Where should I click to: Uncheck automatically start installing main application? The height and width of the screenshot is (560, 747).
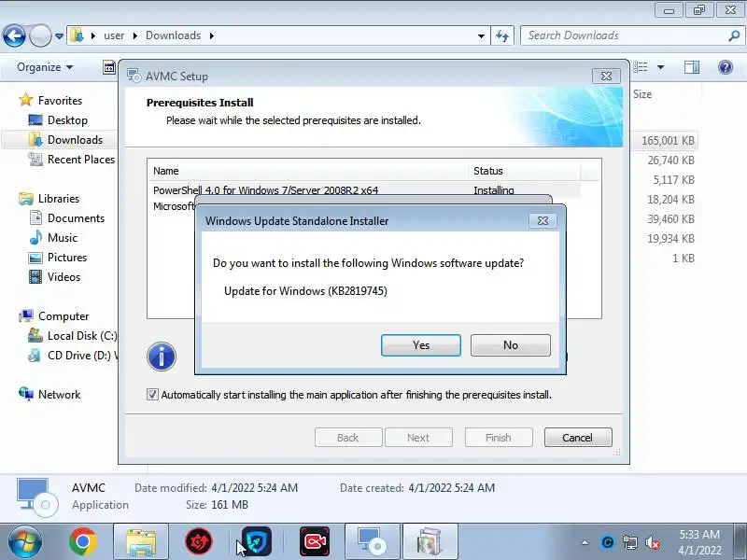pyautogui.click(x=152, y=394)
